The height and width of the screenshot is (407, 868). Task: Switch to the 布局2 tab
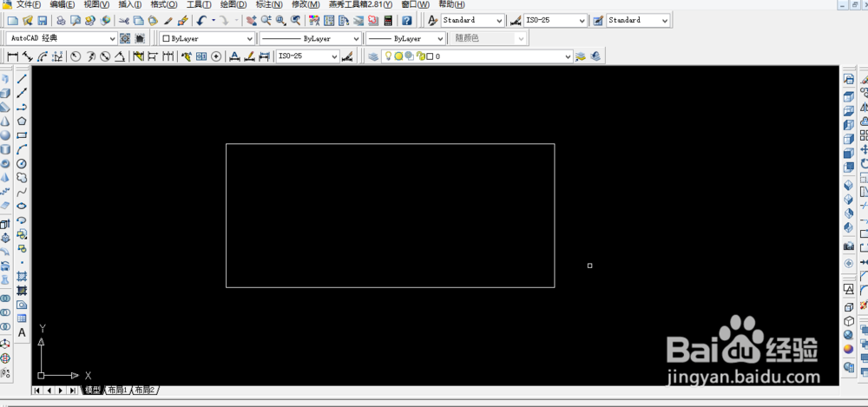pyautogui.click(x=144, y=391)
